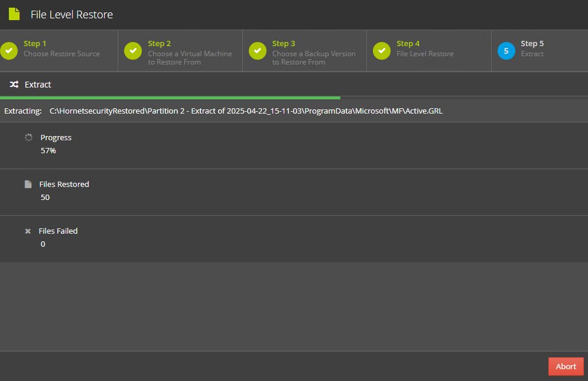The width and height of the screenshot is (588, 381).
Task: Go to Step 1 Choose Restore Source
Action: pyautogui.click(x=59, y=51)
